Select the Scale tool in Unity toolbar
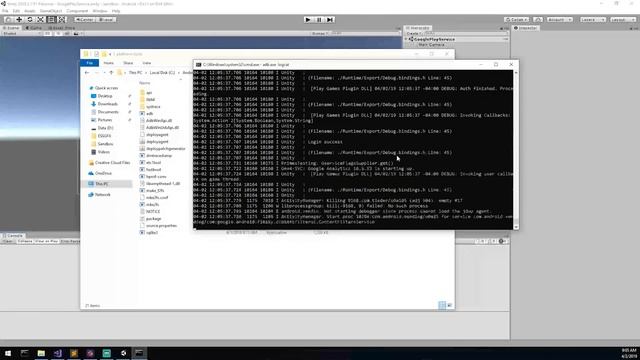The image size is (640, 360). [40, 20]
